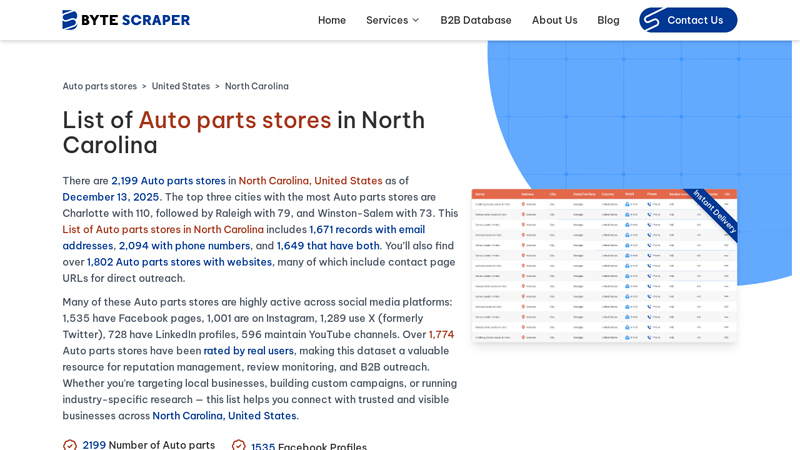Click the sample data table thumbnail
Viewport: 800px width, 450px height.
(x=604, y=265)
